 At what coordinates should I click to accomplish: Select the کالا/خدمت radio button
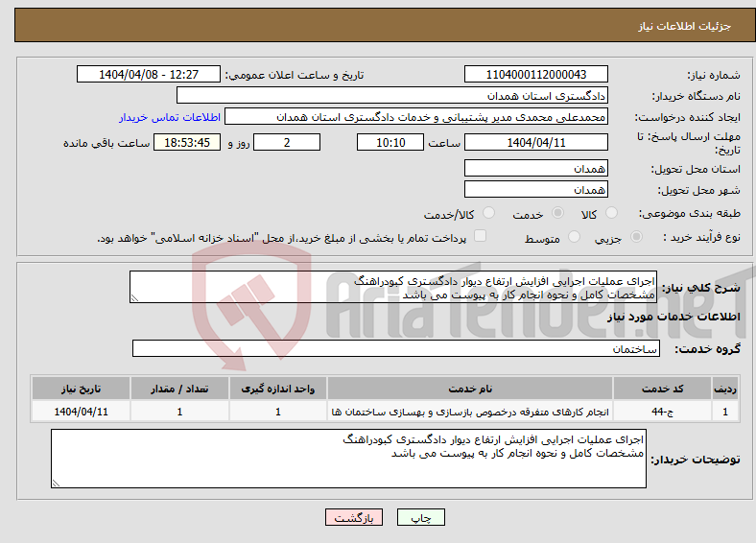coord(489,213)
